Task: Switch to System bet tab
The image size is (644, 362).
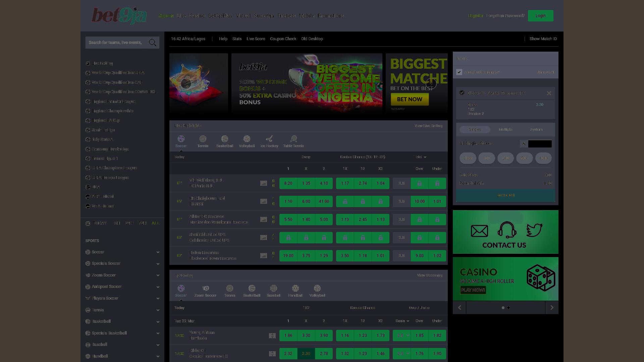Action: coord(536,129)
